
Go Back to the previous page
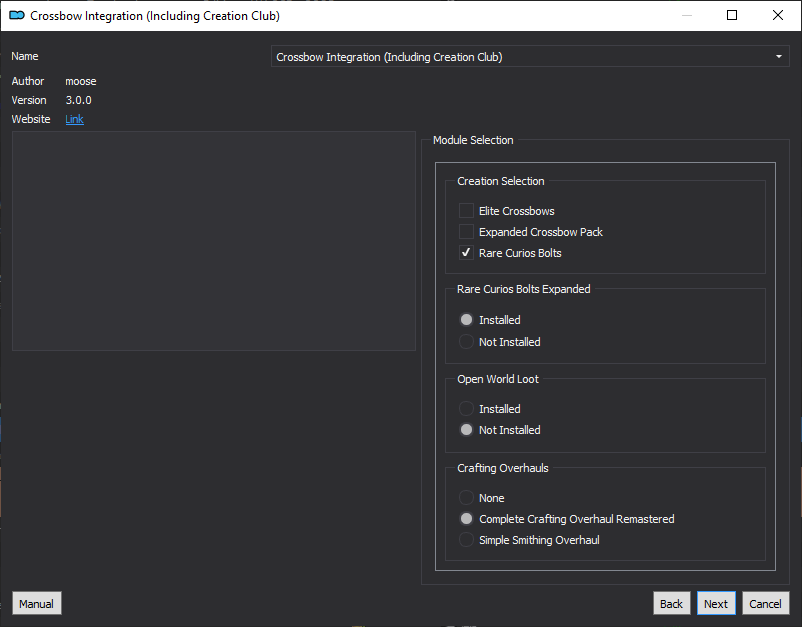pos(671,603)
